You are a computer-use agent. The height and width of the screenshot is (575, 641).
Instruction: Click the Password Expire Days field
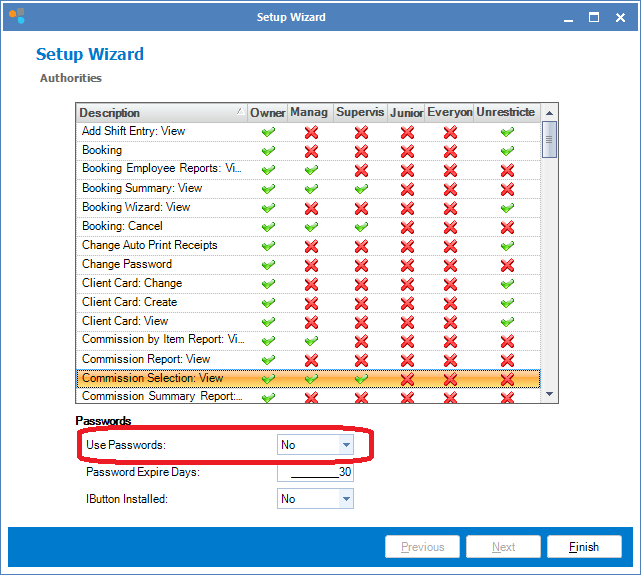point(315,472)
